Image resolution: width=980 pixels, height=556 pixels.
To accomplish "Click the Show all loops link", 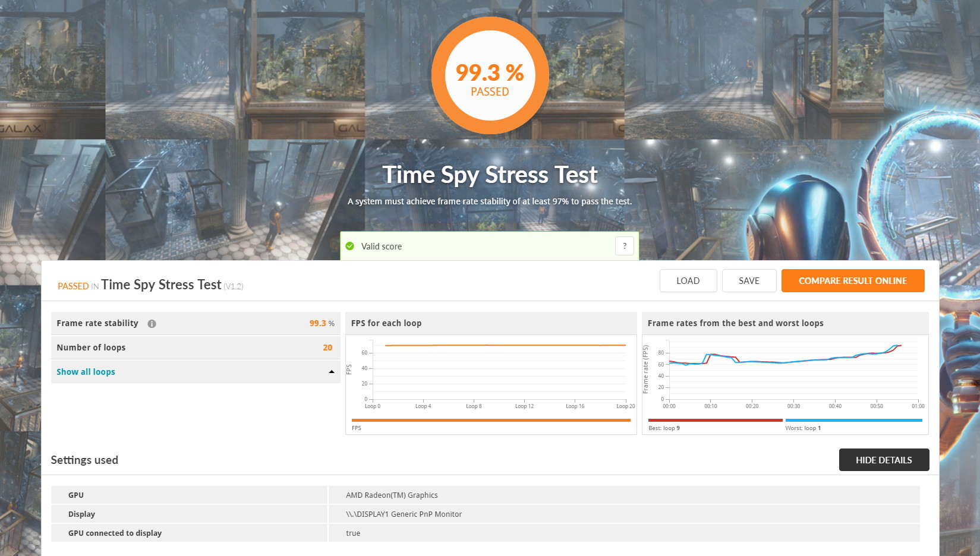I will click(86, 372).
